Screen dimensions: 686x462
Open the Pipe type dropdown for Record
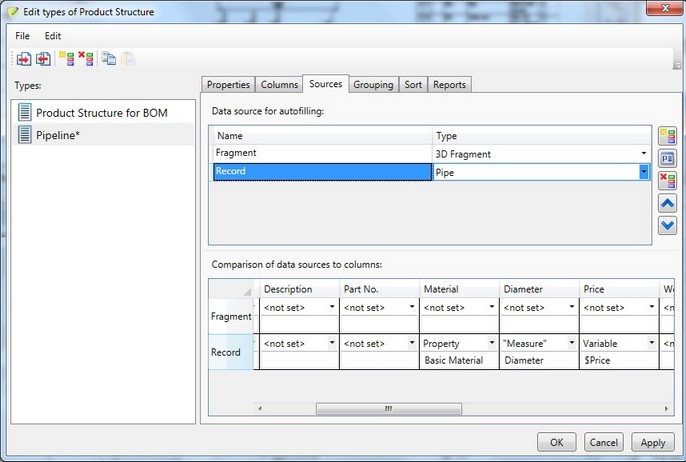644,172
